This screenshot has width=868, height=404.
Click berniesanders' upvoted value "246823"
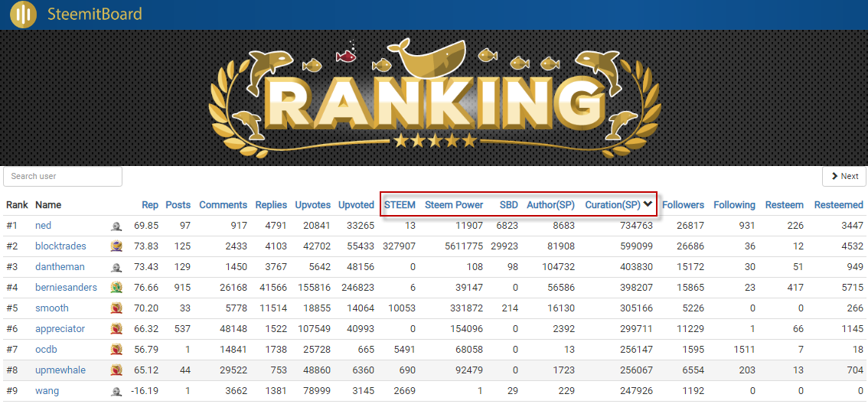coord(358,288)
